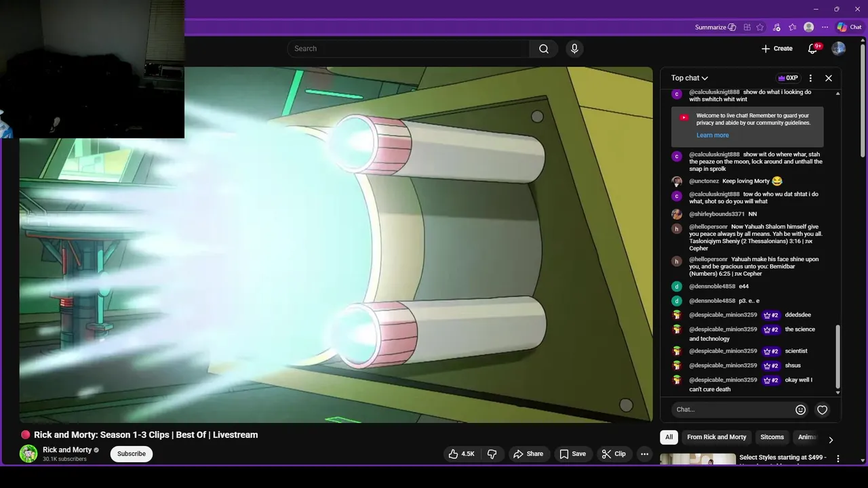
Task: Click @hellopersonr on 'Now Yahuah Shalom' message
Action: pyautogui.click(x=709, y=227)
